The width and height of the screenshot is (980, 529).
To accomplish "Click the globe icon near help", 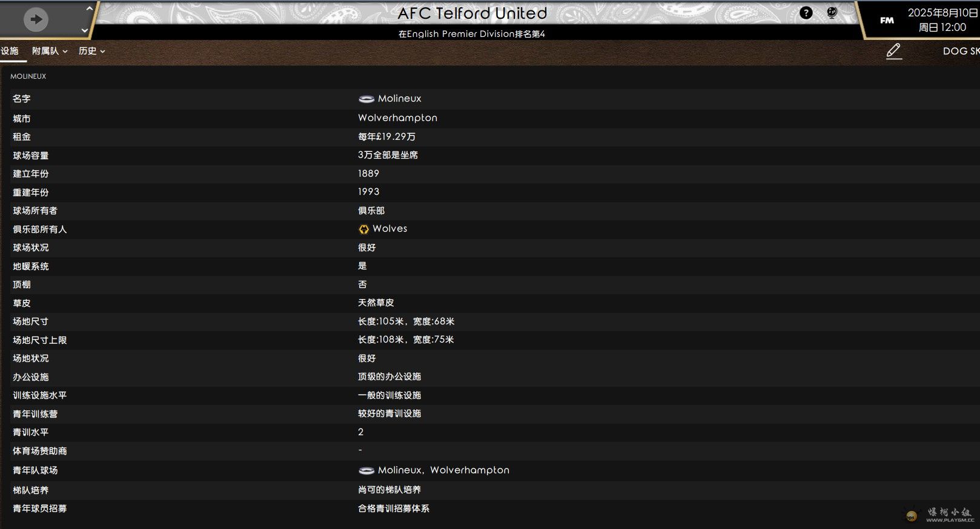I will tap(832, 13).
